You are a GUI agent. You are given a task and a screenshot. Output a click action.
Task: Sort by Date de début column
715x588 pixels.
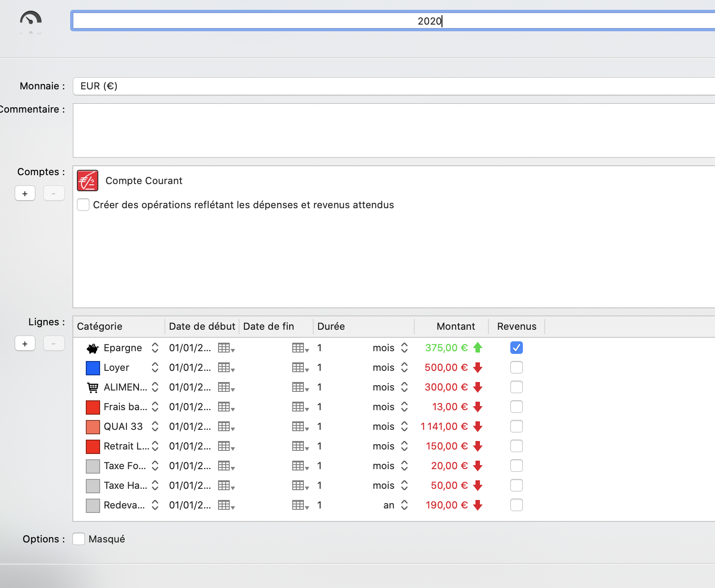(202, 327)
